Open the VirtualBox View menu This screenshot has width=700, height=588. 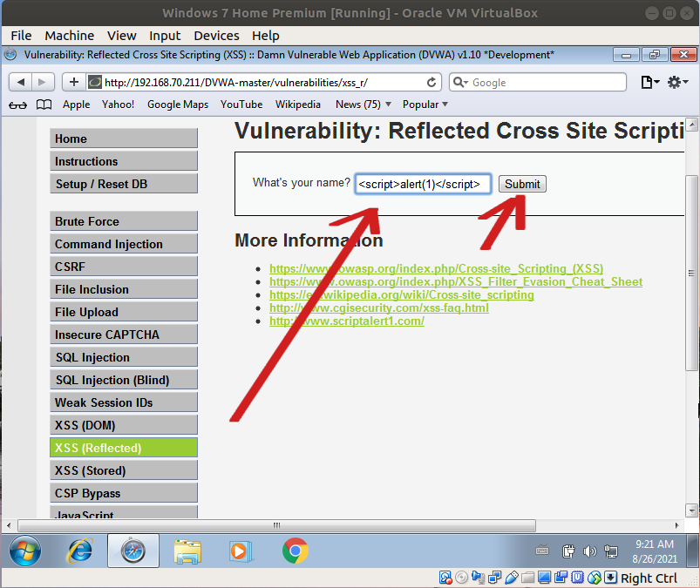pyautogui.click(x=121, y=36)
